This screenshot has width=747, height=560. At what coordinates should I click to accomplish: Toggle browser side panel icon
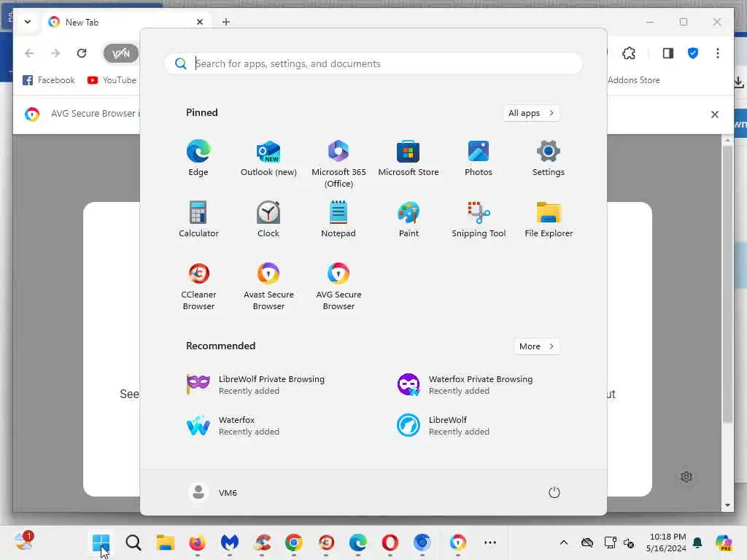pos(668,52)
